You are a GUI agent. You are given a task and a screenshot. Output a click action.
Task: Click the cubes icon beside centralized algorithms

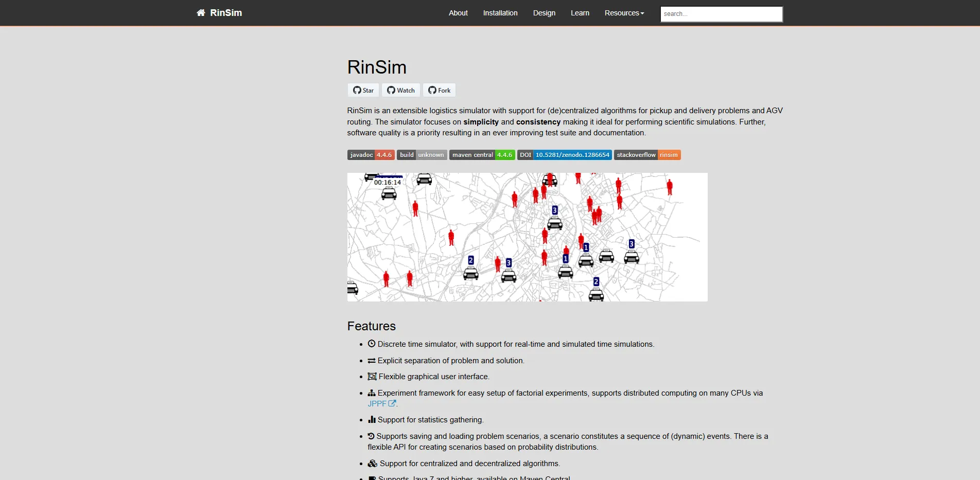point(373,464)
